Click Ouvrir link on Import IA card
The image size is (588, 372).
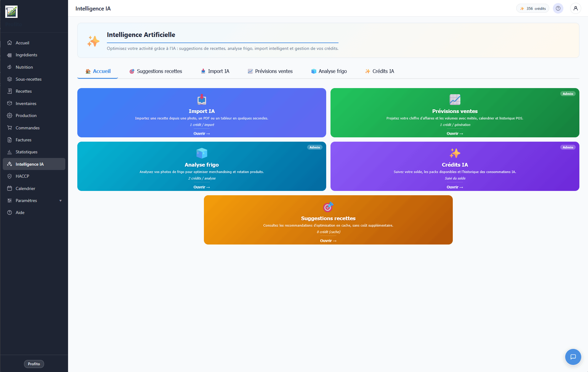click(201, 134)
